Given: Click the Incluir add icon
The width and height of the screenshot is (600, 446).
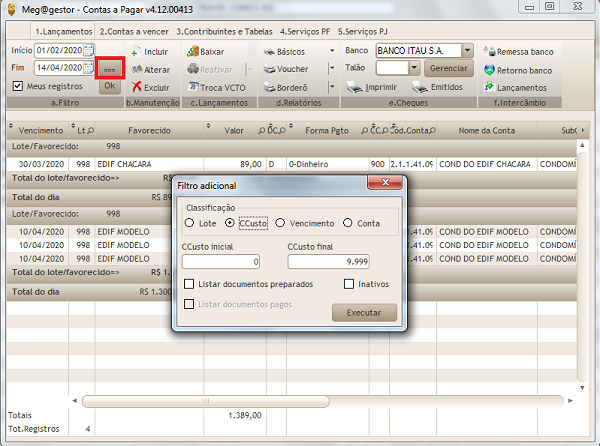Looking at the screenshot, I should pos(136,51).
